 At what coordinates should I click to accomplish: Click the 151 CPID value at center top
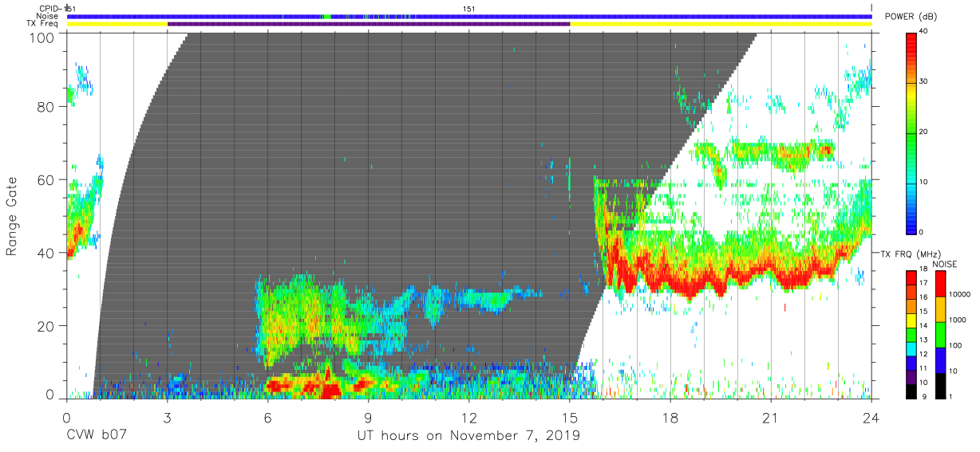click(x=468, y=9)
